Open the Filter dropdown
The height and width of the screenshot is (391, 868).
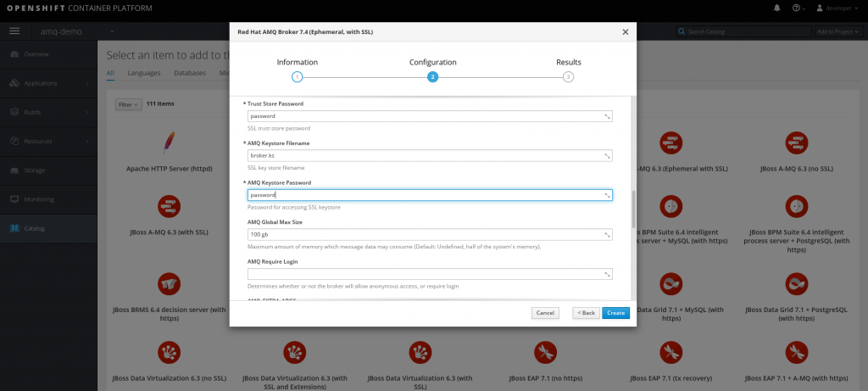(x=129, y=104)
